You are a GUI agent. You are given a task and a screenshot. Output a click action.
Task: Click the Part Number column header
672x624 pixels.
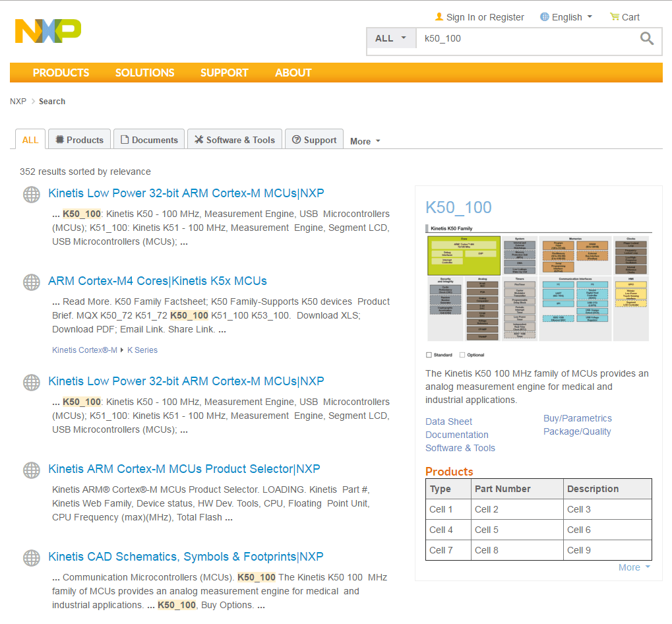tap(517, 489)
